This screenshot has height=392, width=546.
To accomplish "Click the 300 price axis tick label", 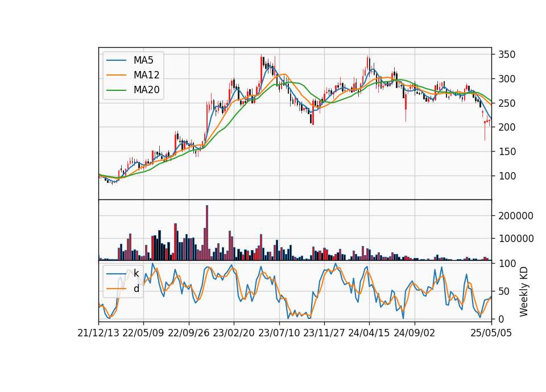I will [507, 79].
